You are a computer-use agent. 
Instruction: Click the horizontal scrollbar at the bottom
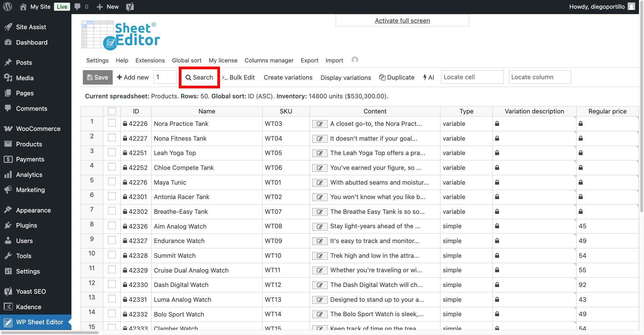tap(50, 332)
